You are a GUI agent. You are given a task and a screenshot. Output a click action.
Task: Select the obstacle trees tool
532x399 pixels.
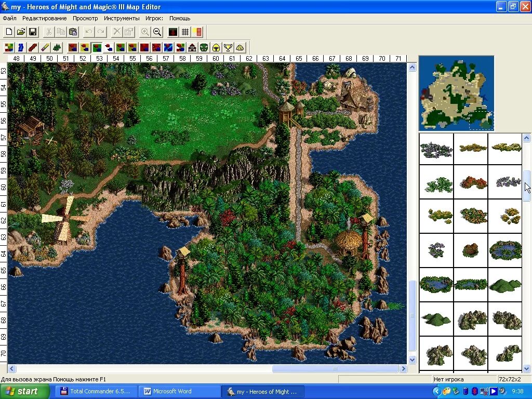pyautogui.click(x=57, y=47)
